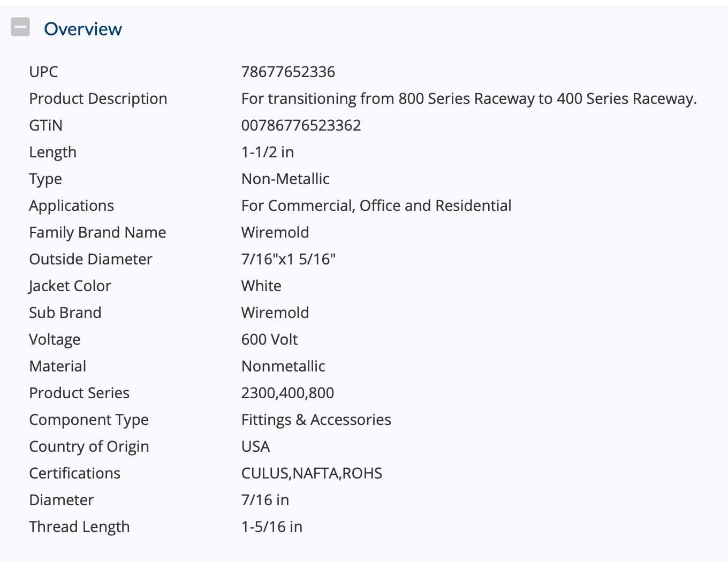Click the Sub Brand label
This screenshot has height=562, width=728.
(65, 313)
